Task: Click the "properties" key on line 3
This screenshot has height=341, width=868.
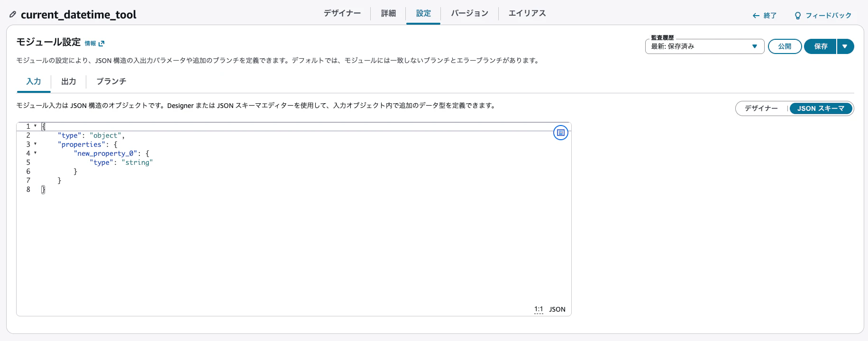Action: 82,144
